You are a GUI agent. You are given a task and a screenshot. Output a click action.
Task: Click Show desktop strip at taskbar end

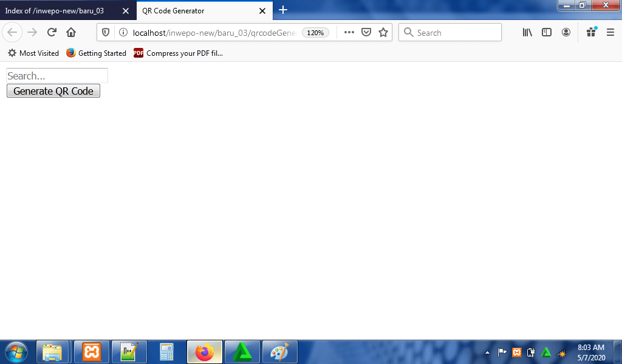coord(617,352)
